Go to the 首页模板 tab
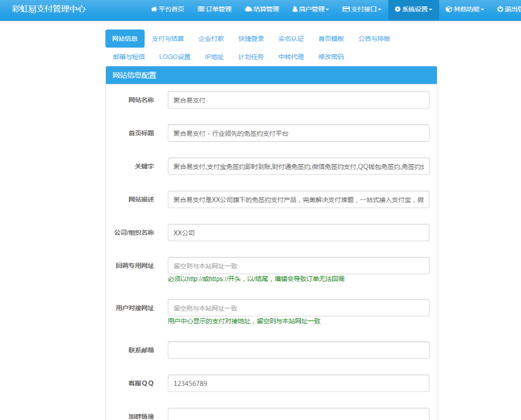521x420 pixels. click(331, 39)
